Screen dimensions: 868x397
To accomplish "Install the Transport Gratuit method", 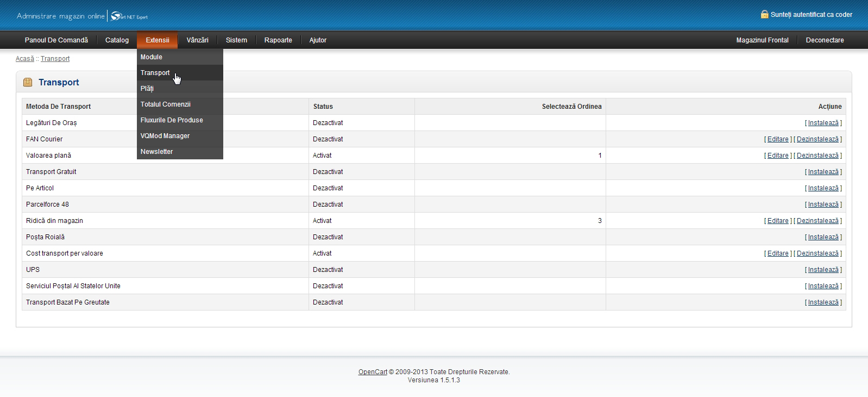I will tap(823, 172).
